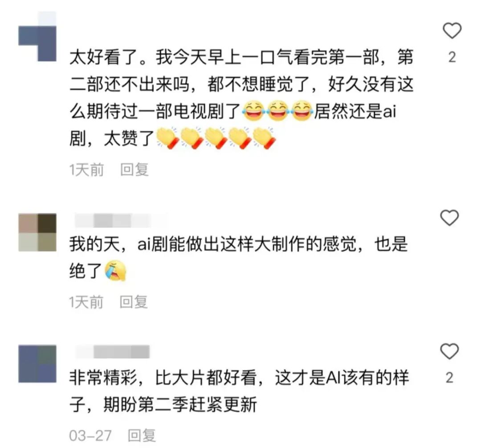
Task: Open the avatar of the 非常精彩 commenter
Action: coord(37,364)
